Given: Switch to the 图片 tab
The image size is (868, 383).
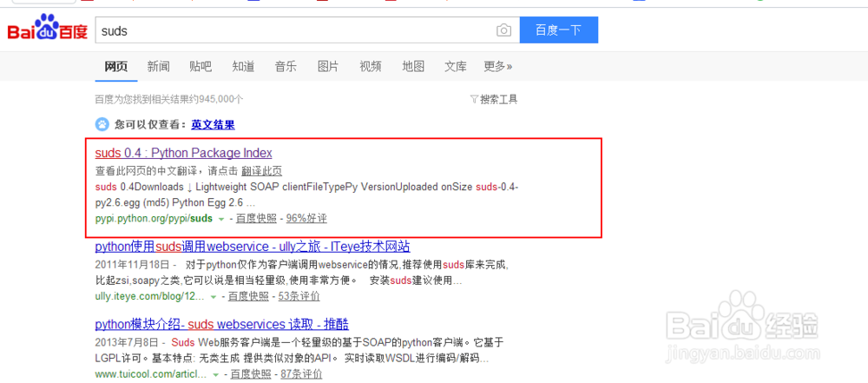Looking at the screenshot, I should (328, 67).
